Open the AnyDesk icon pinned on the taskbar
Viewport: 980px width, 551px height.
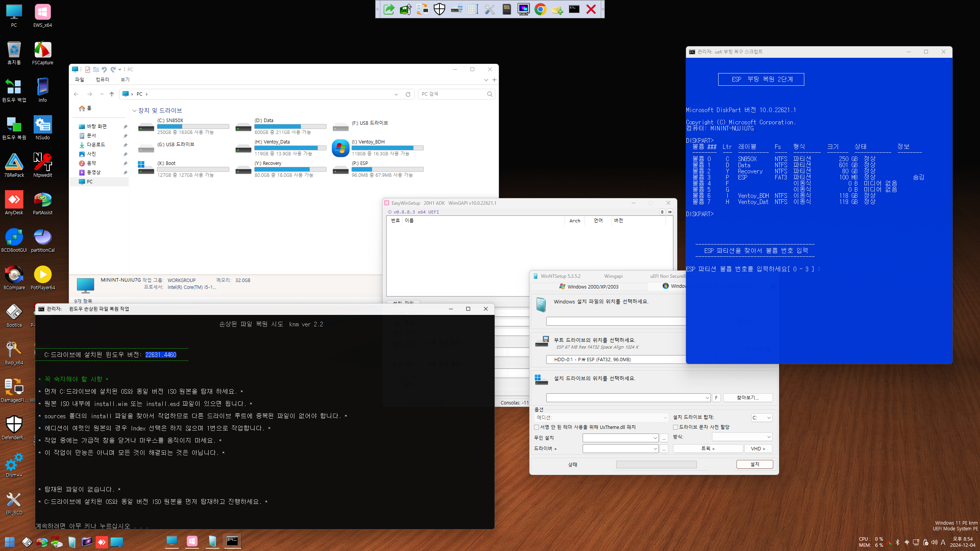(101, 542)
